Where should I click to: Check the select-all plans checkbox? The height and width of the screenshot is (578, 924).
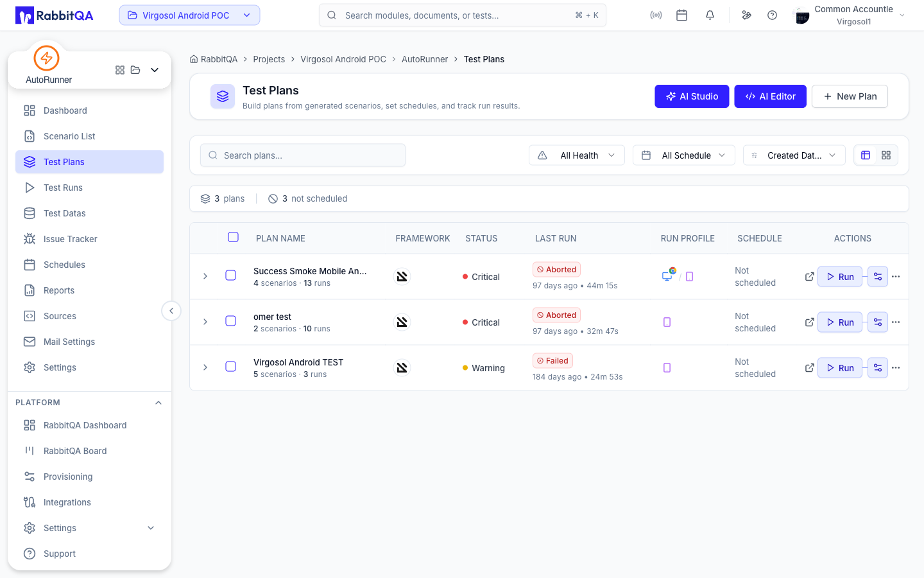point(234,238)
